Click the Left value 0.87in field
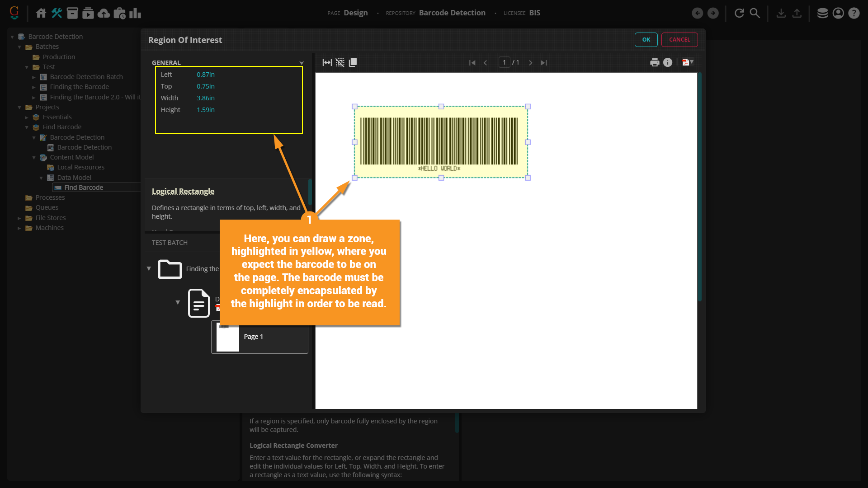 [206, 75]
